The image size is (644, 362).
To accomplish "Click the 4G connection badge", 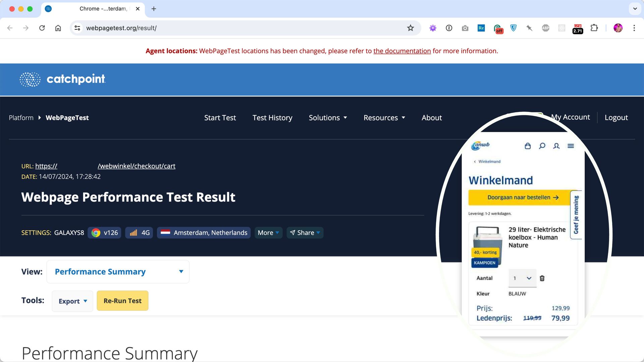I will 139,233.
